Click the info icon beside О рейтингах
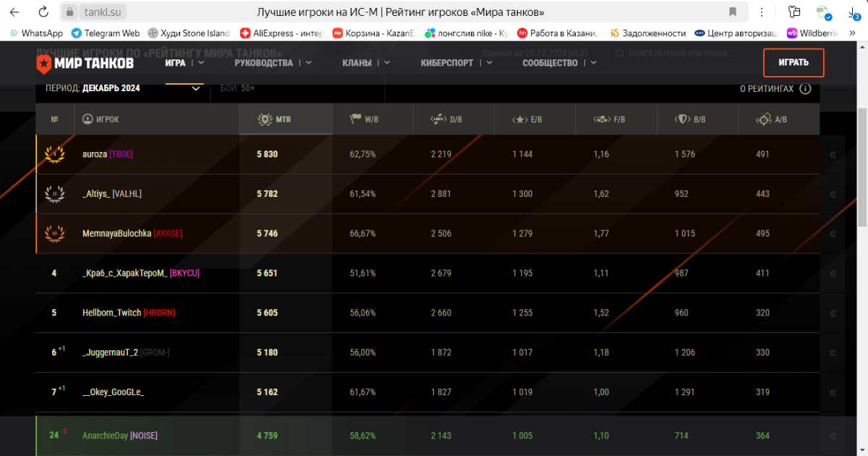The image size is (868, 456). click(x=805, y=88)
